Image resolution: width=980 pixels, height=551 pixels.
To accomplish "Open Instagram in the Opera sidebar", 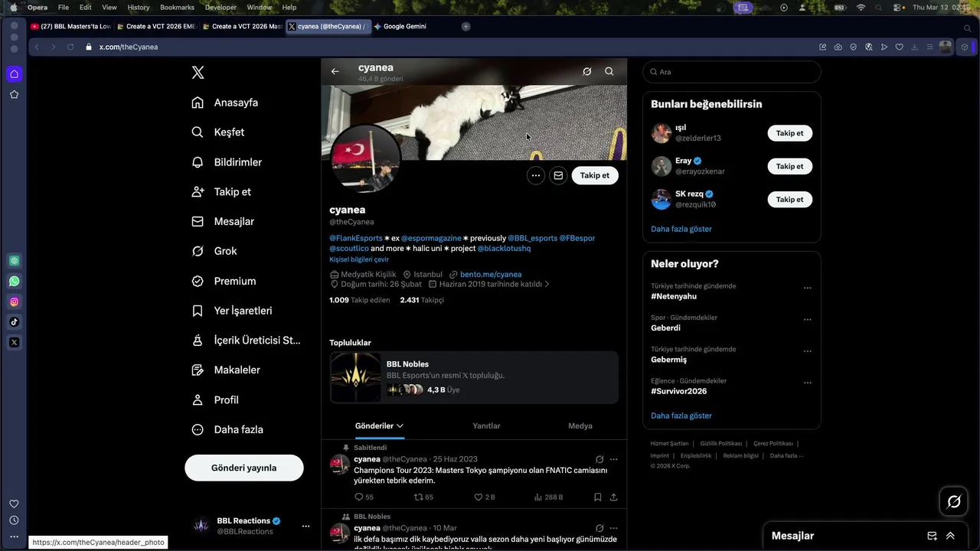I will point(14,302).
